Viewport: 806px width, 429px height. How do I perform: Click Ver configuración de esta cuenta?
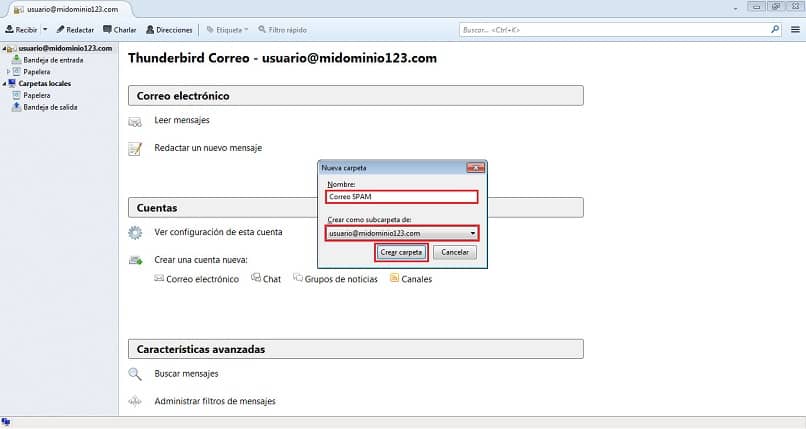pyautogui.click(x=218, y=232)
